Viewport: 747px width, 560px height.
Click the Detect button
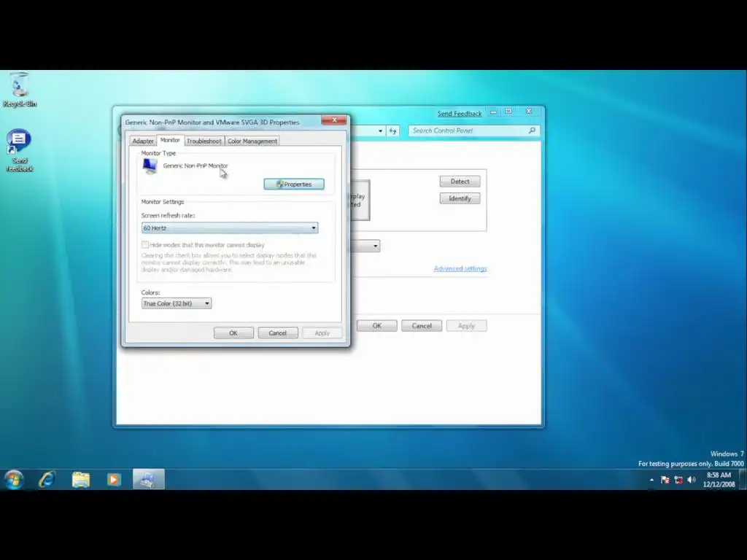[460, 182]
